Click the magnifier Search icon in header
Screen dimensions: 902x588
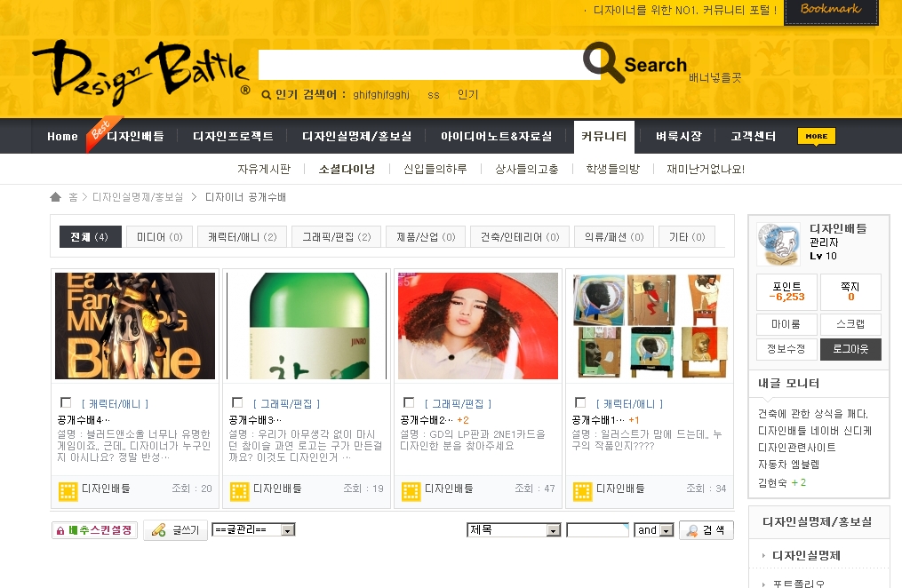click(x=604, y=63)
